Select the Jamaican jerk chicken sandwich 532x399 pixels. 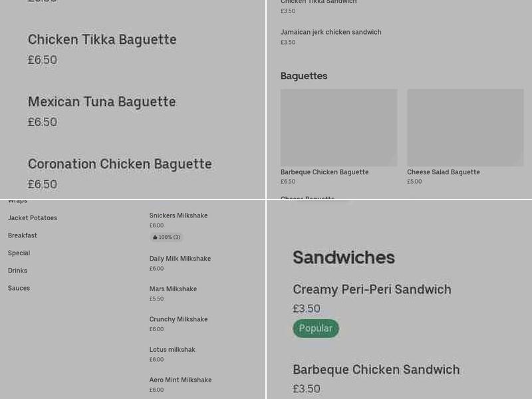click(x=331, y=32)
